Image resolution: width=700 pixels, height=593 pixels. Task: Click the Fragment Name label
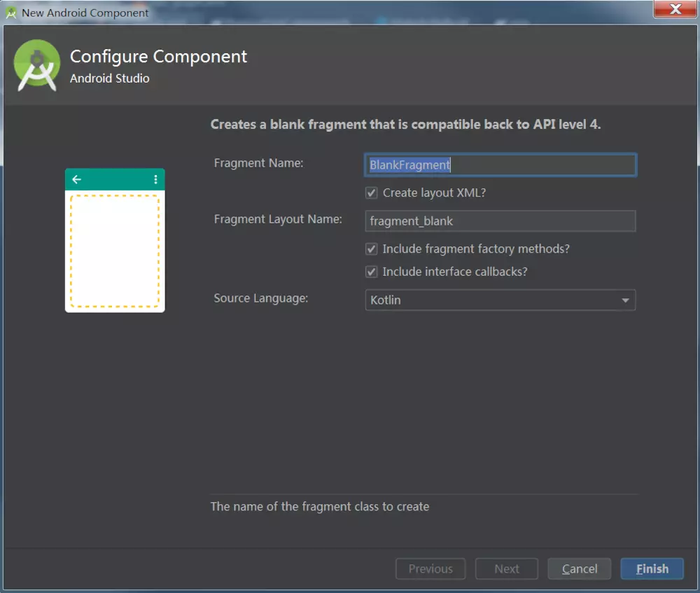coord(258,163)
